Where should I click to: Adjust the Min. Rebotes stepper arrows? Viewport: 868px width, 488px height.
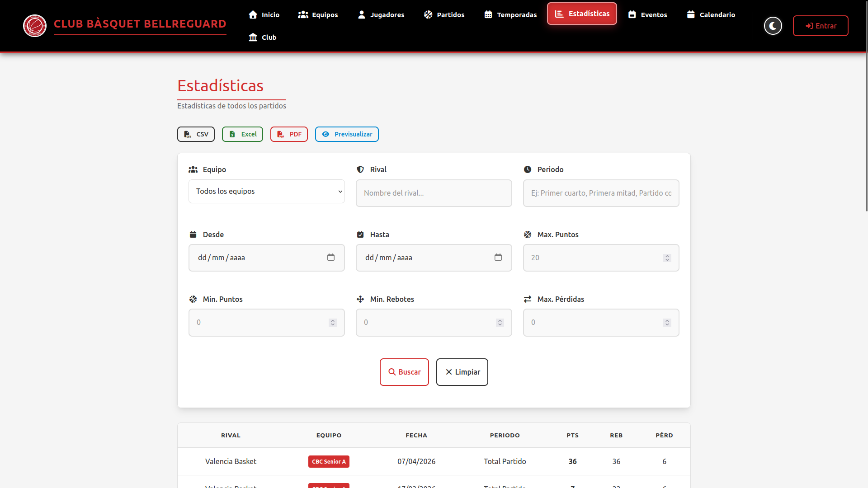pos(500,322)
